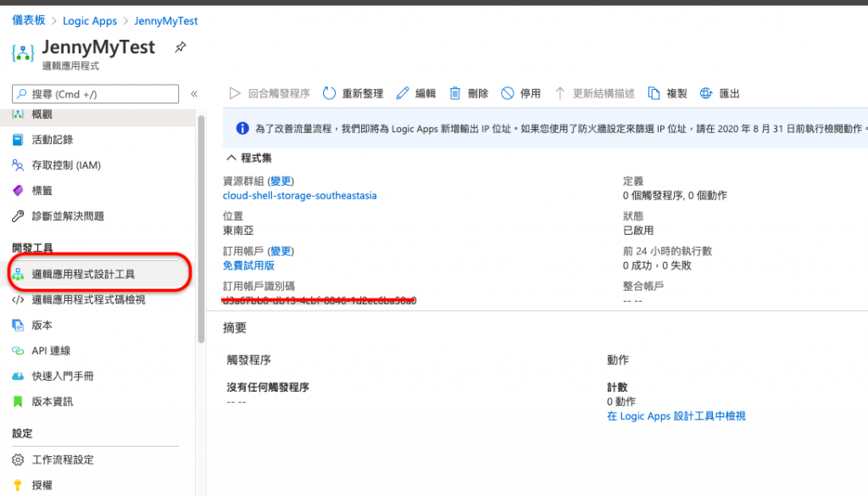Click the pin icon next to JennyMyTest
868x496 pixels.
(180, 47)
